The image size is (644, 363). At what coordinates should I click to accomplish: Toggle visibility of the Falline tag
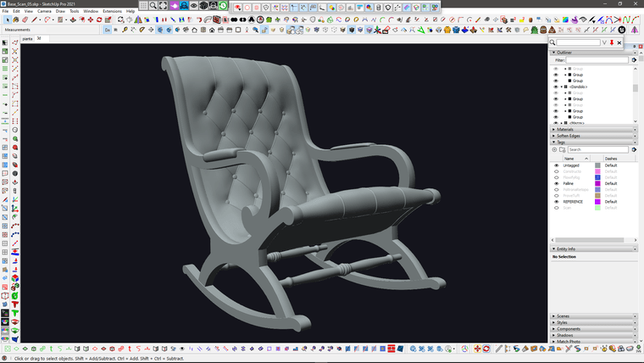(x=557, y=183)
